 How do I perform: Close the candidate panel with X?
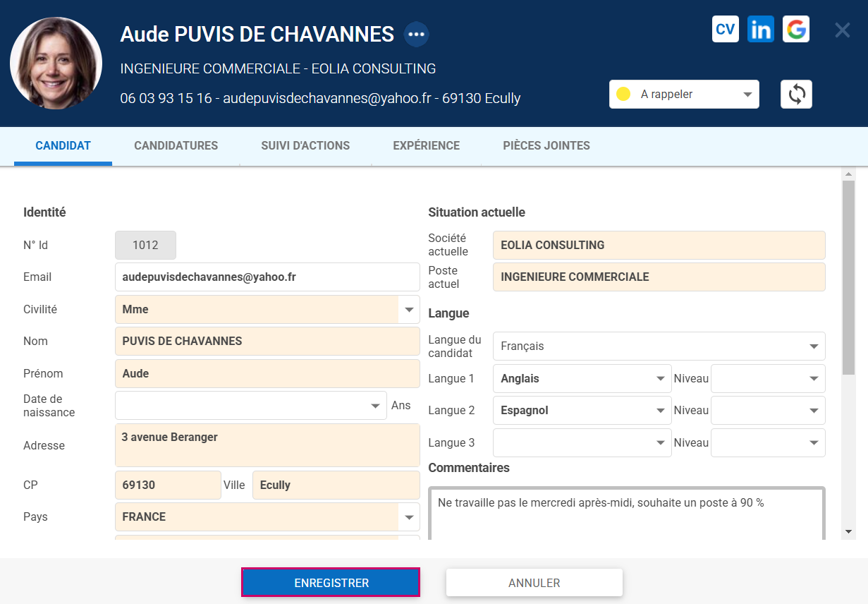point(842,30)
